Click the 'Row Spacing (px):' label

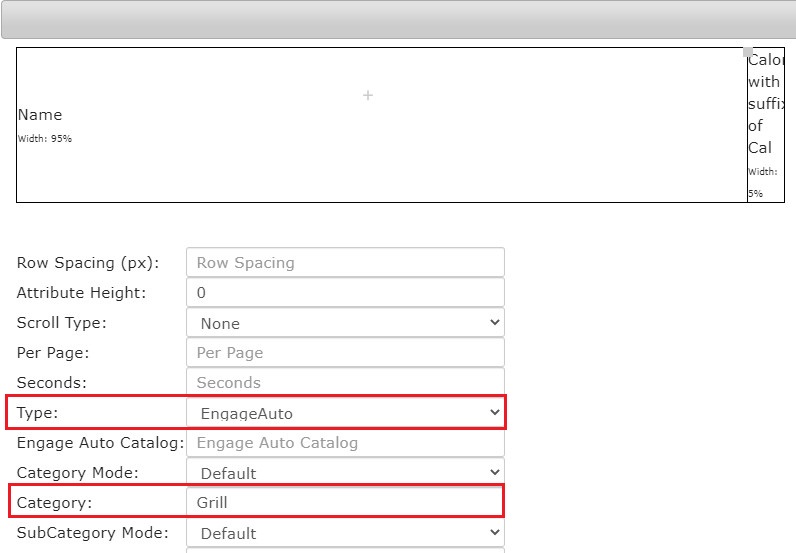[88, 263]
